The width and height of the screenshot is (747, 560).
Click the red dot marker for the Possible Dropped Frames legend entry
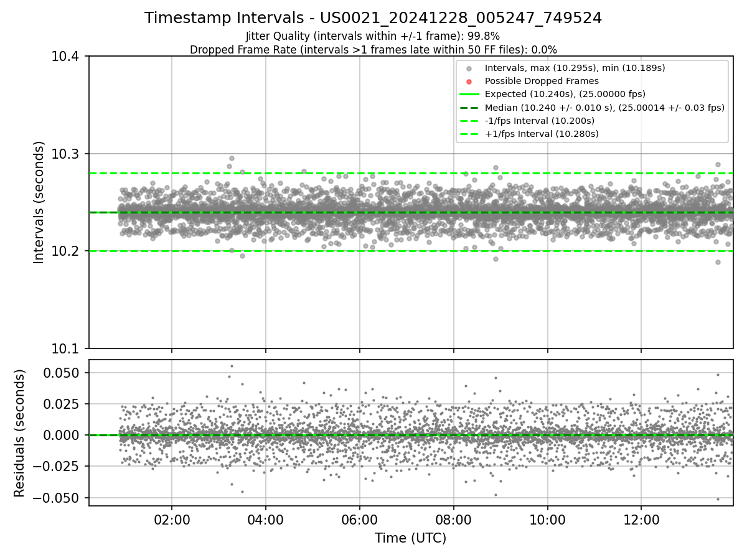pos(469,82)
